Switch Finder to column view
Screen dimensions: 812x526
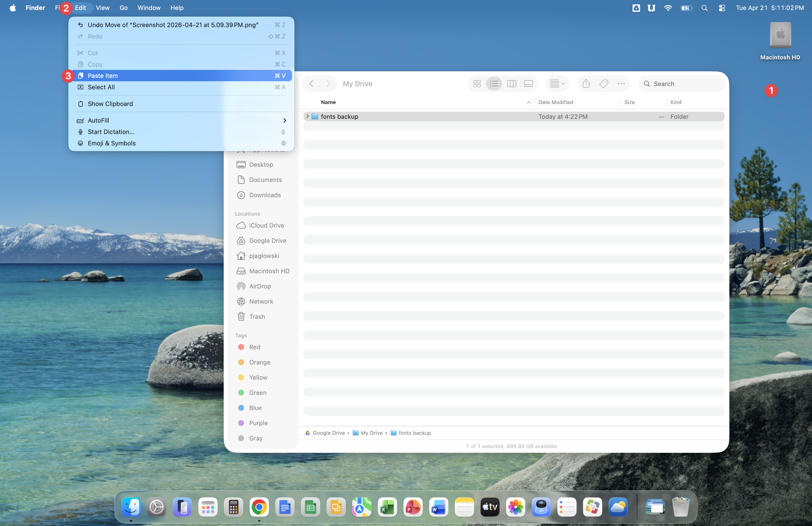click(x=511, y=84)
